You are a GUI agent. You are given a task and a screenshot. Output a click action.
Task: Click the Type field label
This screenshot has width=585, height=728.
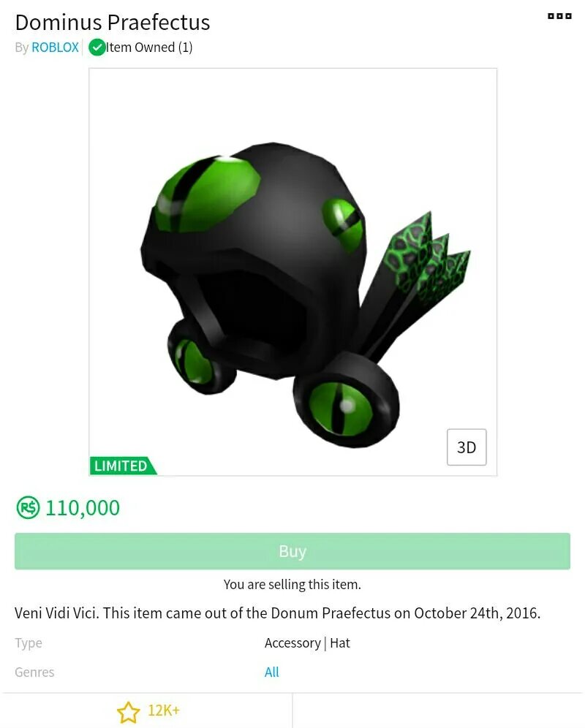(29, 643)
